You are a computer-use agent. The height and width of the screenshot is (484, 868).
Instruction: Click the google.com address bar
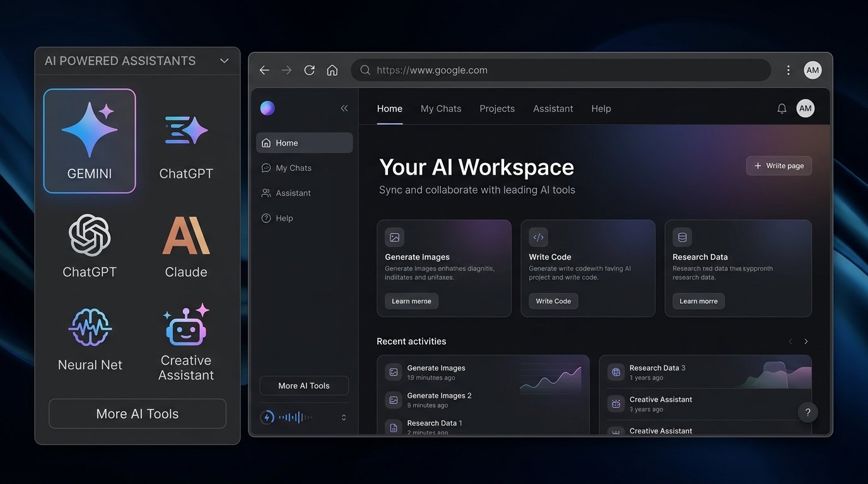[x=560, y=70]
